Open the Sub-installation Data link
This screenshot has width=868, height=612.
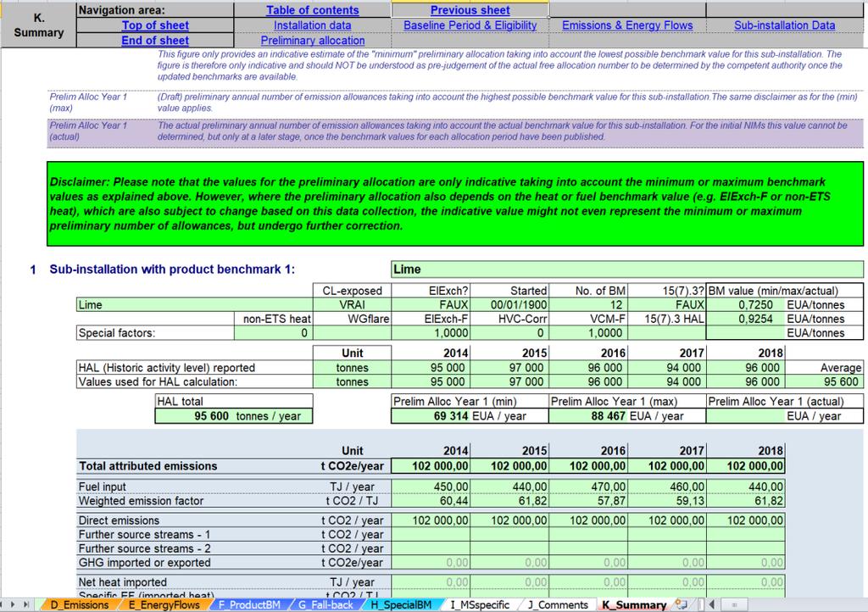click(x=784, y=25)
